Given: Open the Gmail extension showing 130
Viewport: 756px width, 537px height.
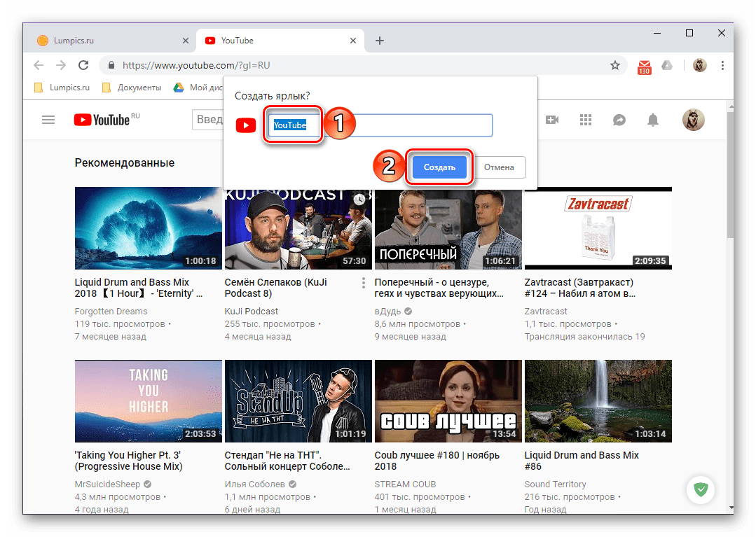Looking at the screenshot, I should tap(644, 67).
